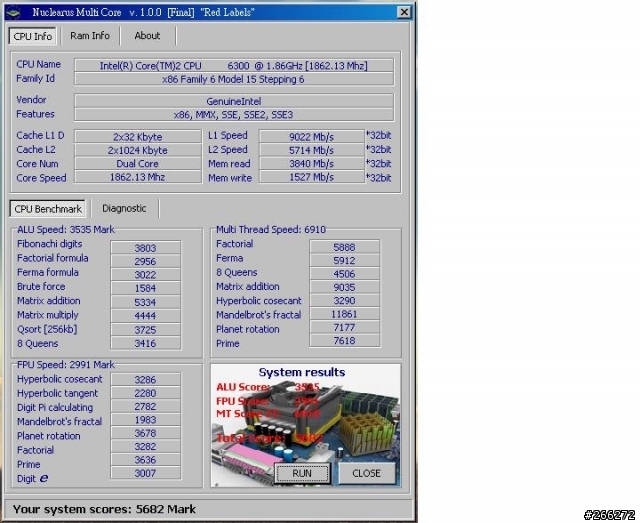The width and height of the screenshot is (640, 523).
Task: Click the Matrix multiply score 4444
Action: pos(145,316)
